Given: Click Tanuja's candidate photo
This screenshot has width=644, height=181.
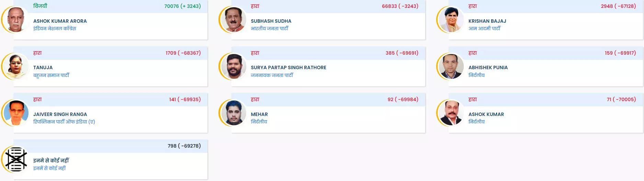Looking at the screenshot, I should pos(16,66).
